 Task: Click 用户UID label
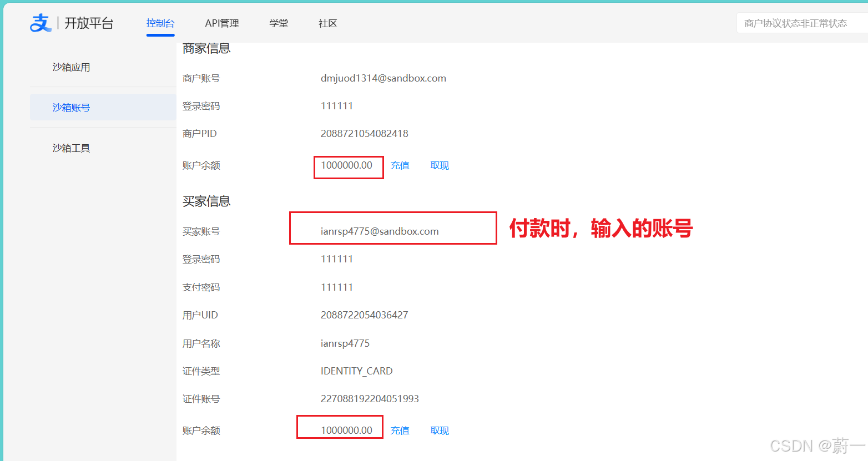[x=200, y=315]
